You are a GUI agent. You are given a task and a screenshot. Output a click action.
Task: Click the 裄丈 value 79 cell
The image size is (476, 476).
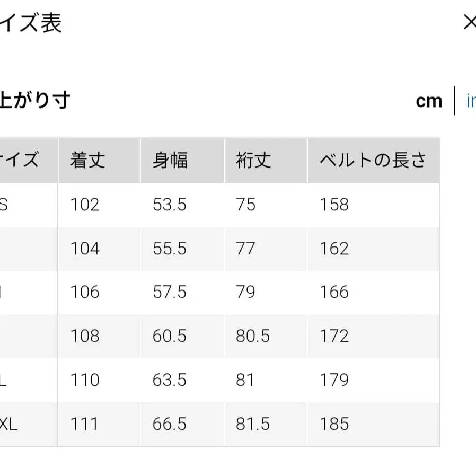pos(246,293)
